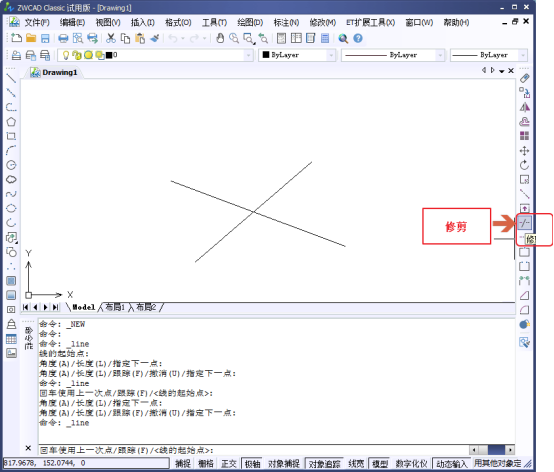Toggle the 正交 ortho mode

coord(229,463)
